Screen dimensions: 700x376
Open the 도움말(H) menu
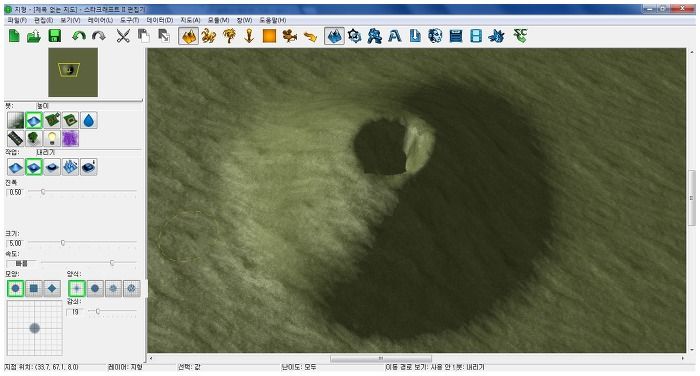(x=273, y=20)
